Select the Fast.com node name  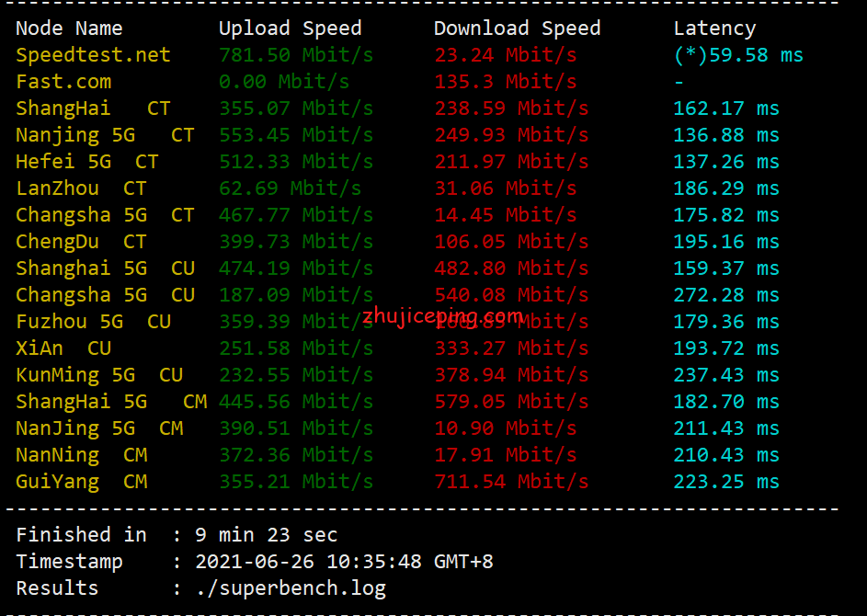coord(63,82)
